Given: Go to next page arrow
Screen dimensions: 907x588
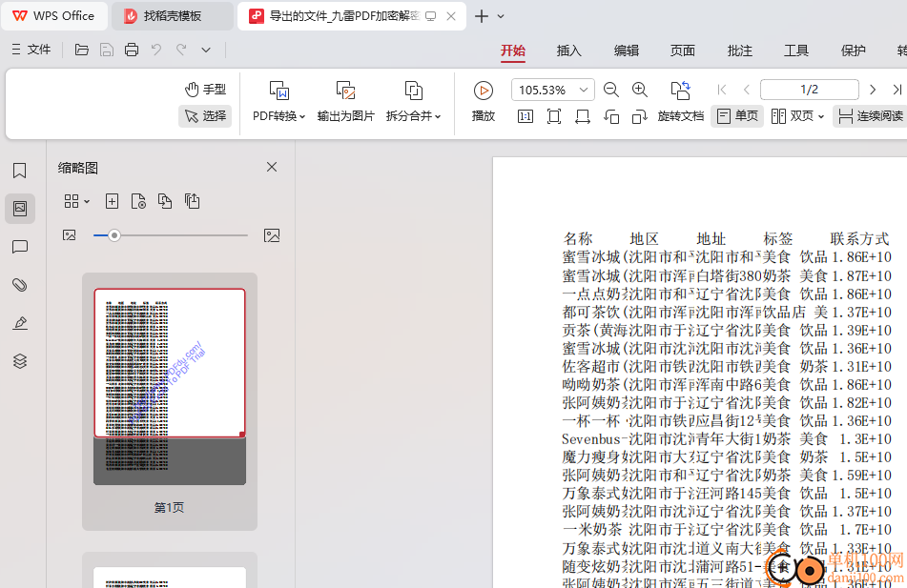Looking at the screenshot, I should [x=873, y=90].
